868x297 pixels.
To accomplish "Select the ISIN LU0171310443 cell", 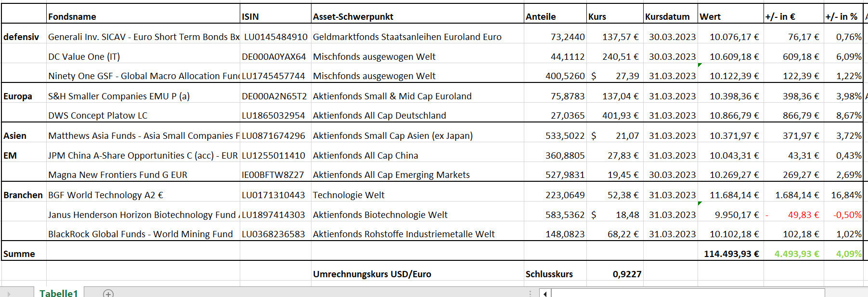I will coord(273,195).
